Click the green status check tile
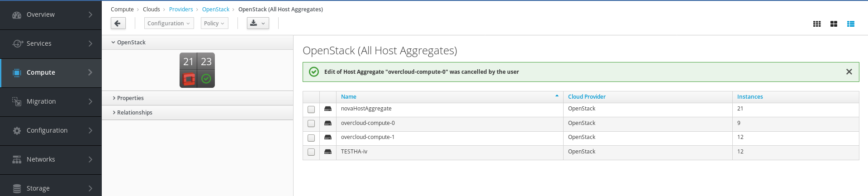The height and width of the screenshot is (196, 868). point(206,79)
